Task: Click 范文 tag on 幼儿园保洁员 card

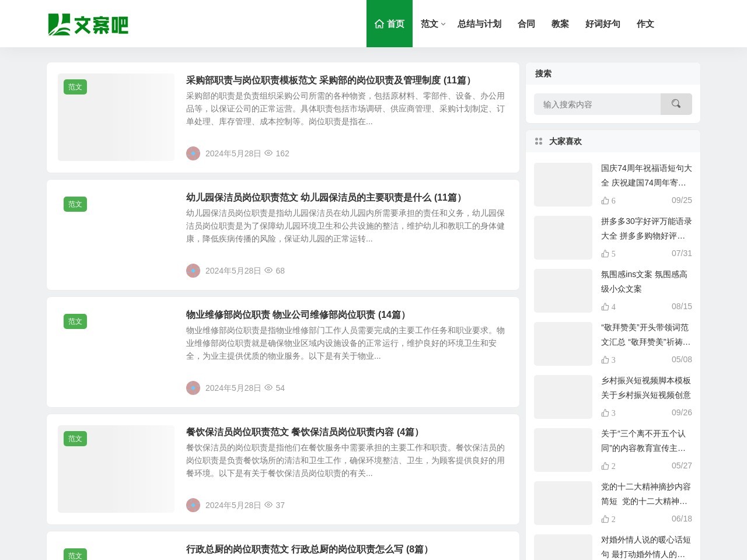Action: (x=75, y=204)
